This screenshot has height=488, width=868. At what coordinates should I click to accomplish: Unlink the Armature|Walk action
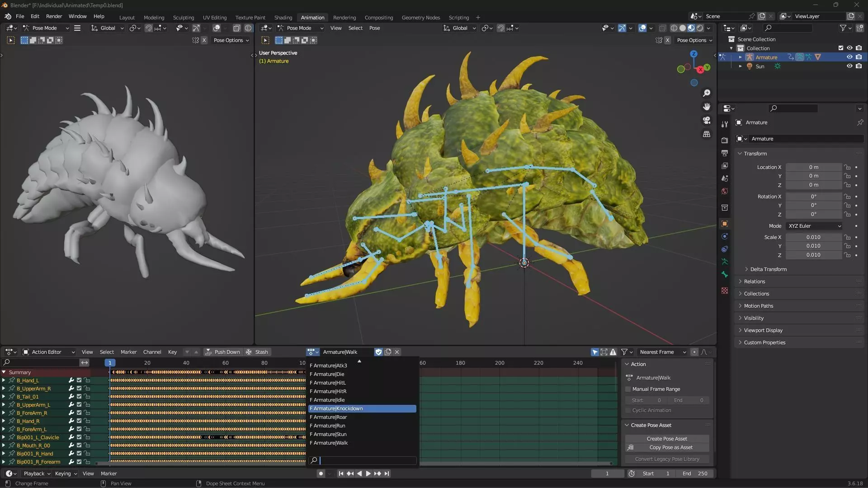tap(397, 352)
